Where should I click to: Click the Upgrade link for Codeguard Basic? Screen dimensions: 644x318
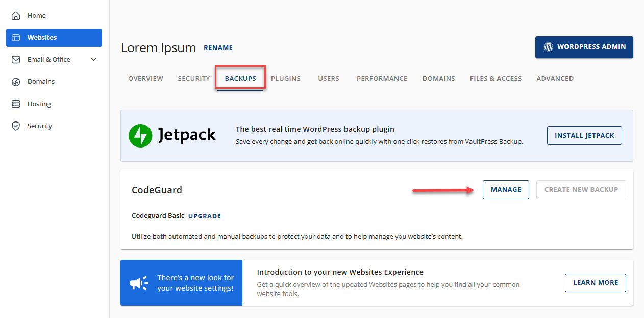204,216
